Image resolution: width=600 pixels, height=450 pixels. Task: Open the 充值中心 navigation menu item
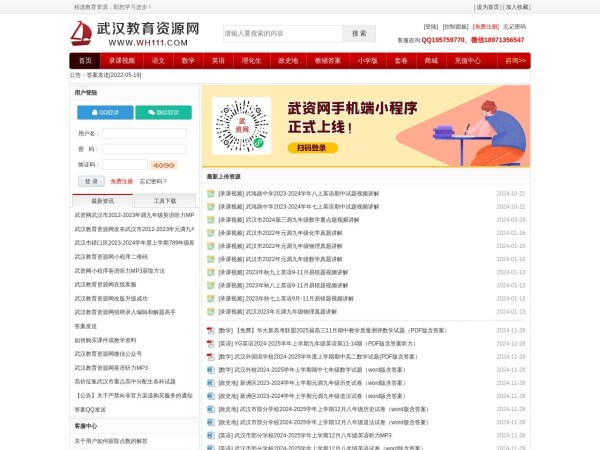click(467, 61)
